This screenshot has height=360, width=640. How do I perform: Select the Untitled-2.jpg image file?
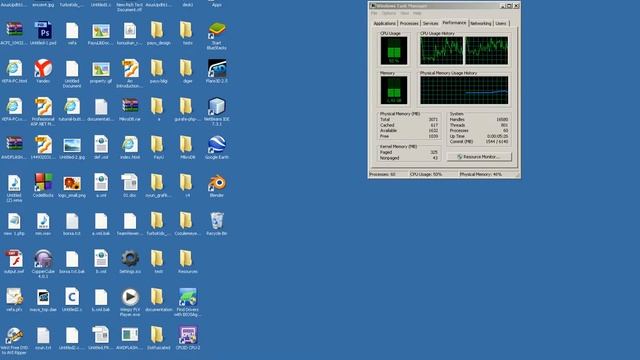72,147
